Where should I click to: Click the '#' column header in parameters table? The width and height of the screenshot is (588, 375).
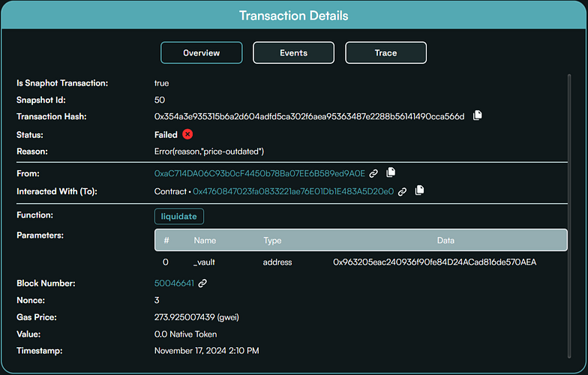point(166,240)
